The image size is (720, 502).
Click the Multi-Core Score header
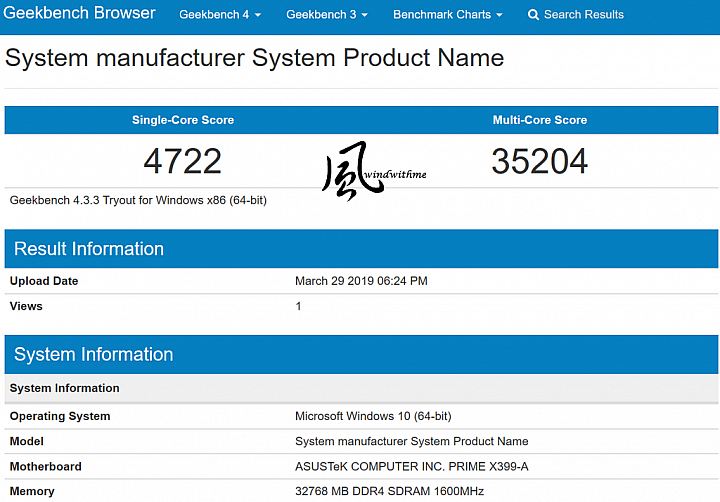tap(540, 120)
